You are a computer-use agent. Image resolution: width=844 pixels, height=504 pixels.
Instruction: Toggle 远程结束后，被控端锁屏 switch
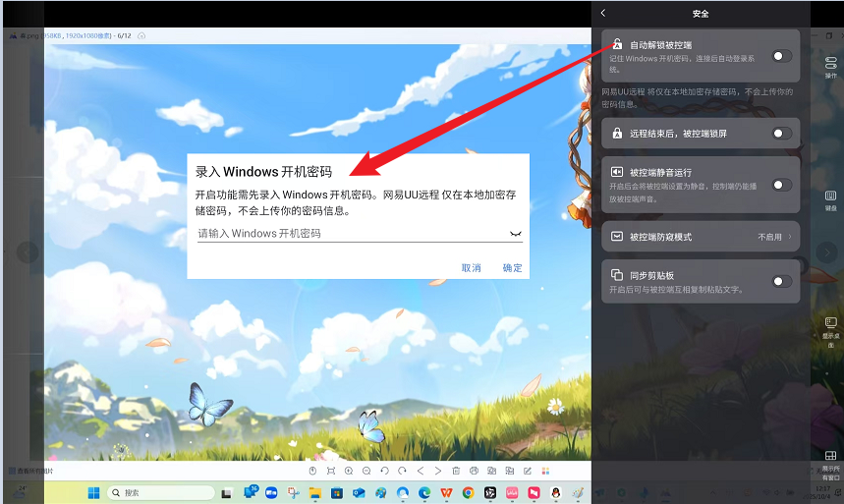coord(781,134)
